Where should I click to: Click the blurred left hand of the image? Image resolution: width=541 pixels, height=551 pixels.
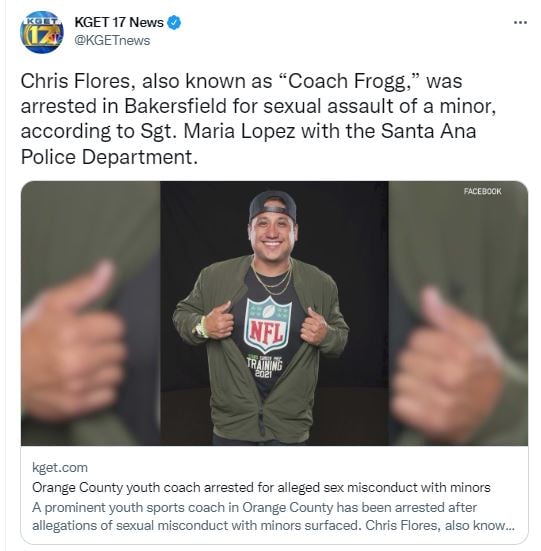tap(72, 337)
